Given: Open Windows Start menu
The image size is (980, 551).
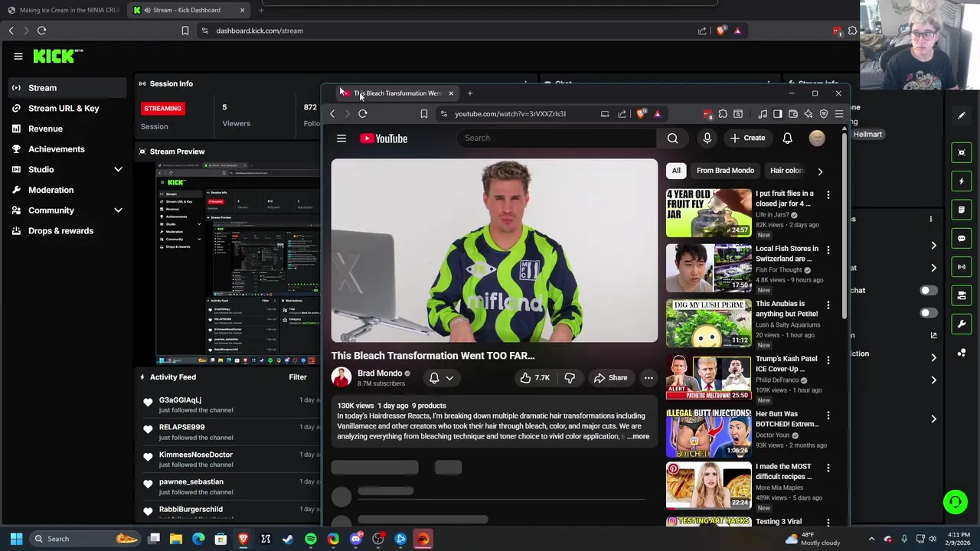Looking at the screenshot, I should [x=16, y=539].
